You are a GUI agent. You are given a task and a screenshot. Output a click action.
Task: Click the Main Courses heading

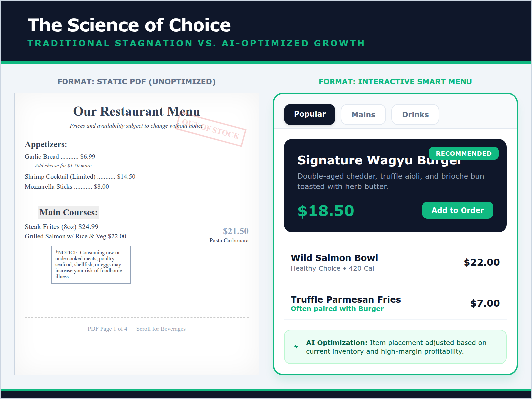[68, 212]
